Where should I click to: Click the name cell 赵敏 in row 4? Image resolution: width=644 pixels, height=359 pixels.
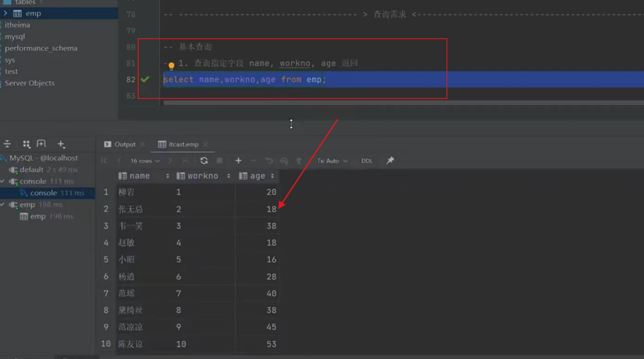coord(126,243)
